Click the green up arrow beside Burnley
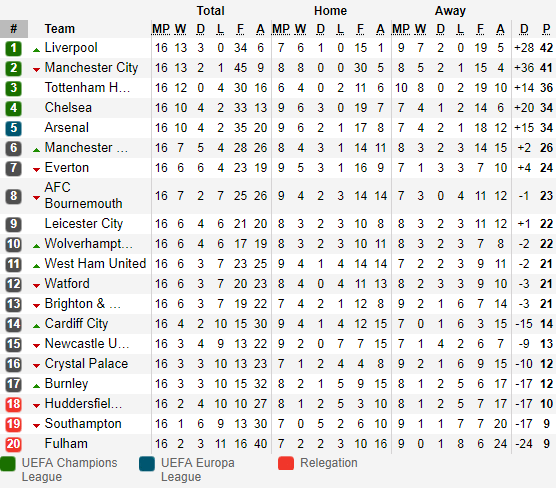 36,386
